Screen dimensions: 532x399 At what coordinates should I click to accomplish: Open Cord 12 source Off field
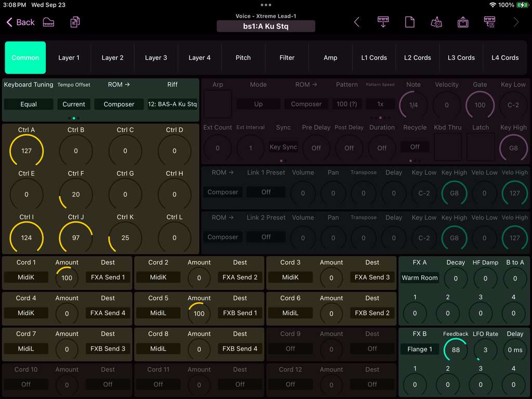(290, 384)
